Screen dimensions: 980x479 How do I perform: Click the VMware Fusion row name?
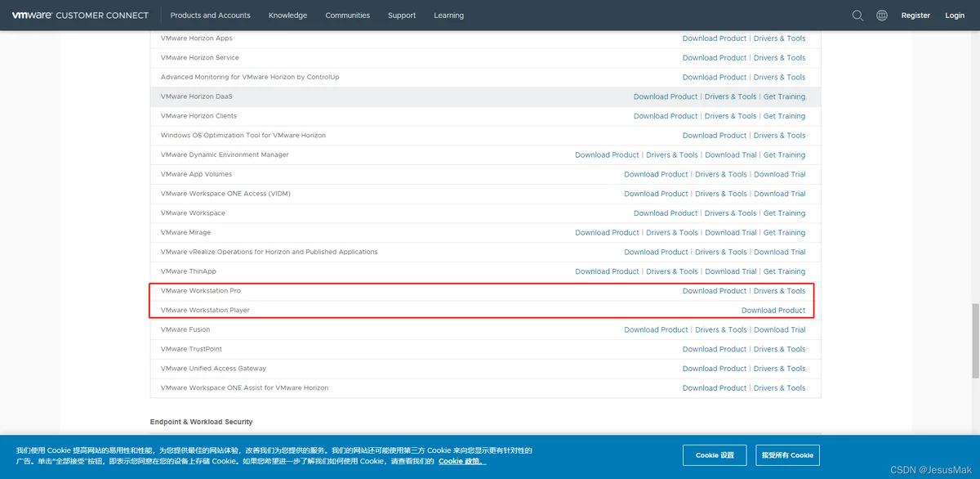(185, 330)
